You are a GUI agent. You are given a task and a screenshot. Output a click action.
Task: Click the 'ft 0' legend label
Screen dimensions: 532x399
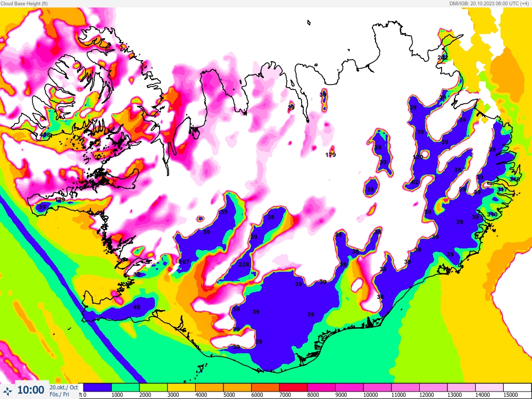82,395
